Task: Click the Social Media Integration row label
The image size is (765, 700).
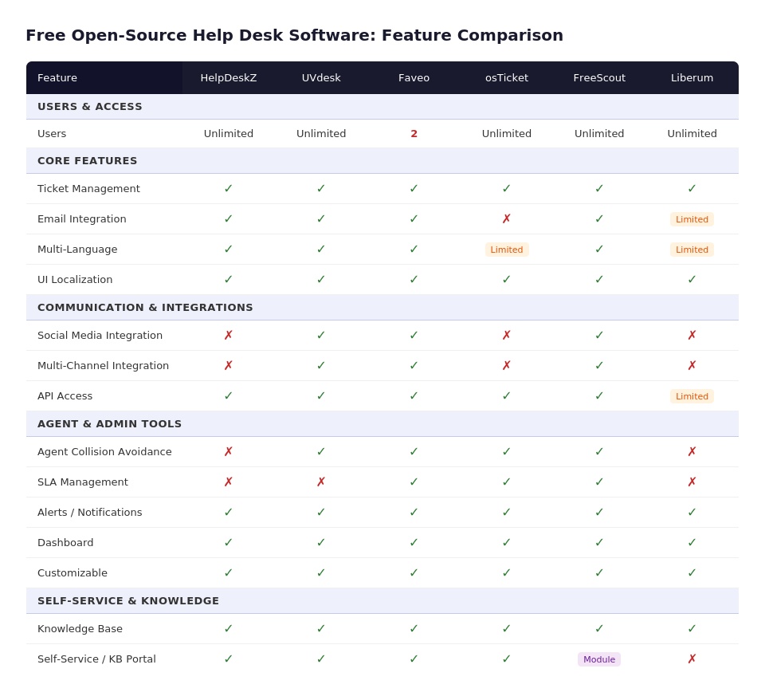Action: point(100,335)
